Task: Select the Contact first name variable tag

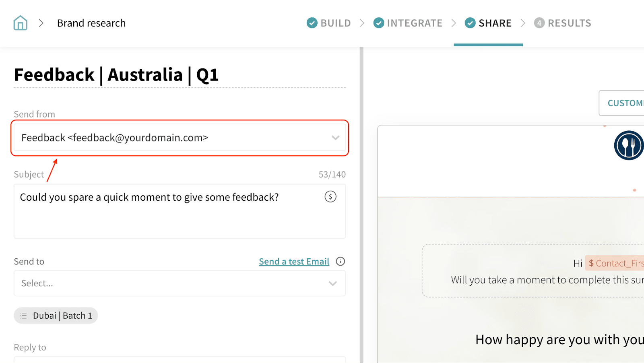Action: tap(616, 263)
